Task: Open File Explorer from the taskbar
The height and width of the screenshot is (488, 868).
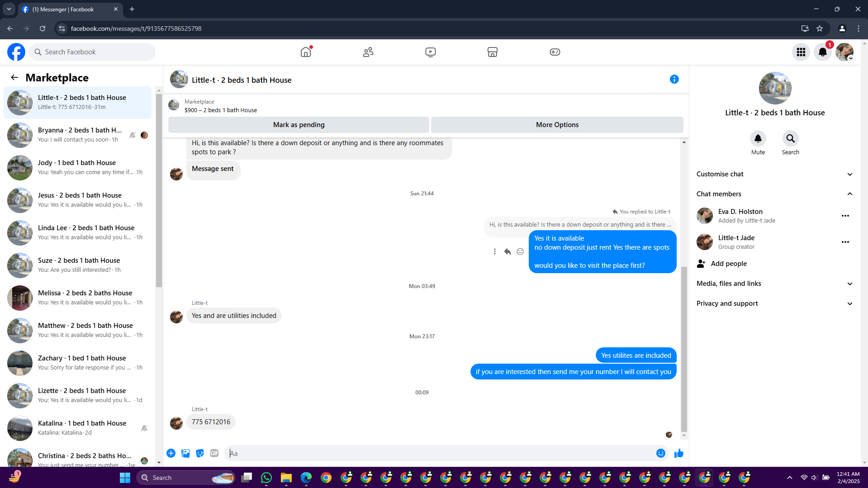Action: coord(286,478)
